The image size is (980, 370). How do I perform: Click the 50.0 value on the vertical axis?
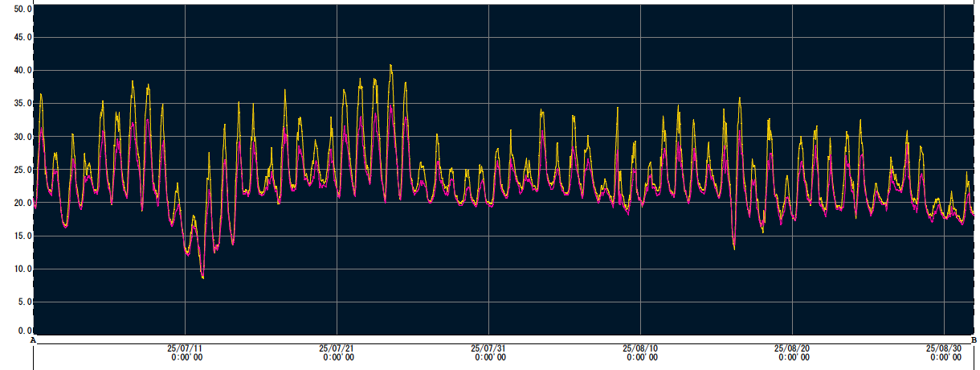click(x=18, y=9)
